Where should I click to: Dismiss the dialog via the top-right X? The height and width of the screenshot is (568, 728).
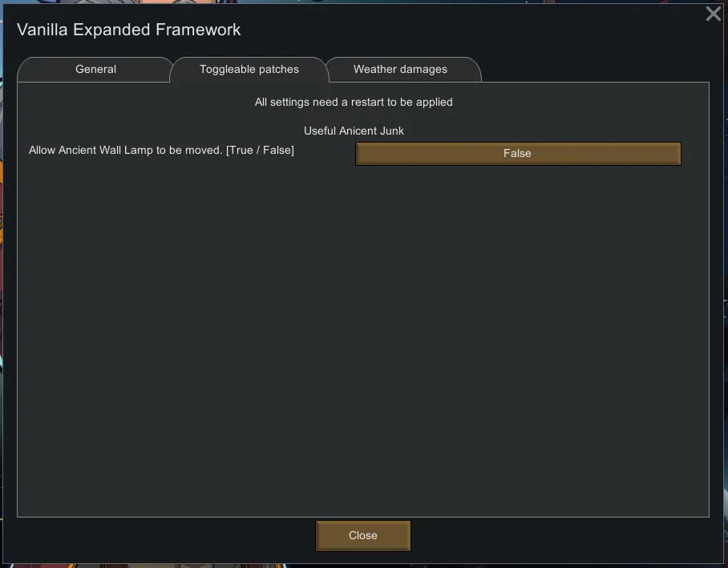[713, 14]
